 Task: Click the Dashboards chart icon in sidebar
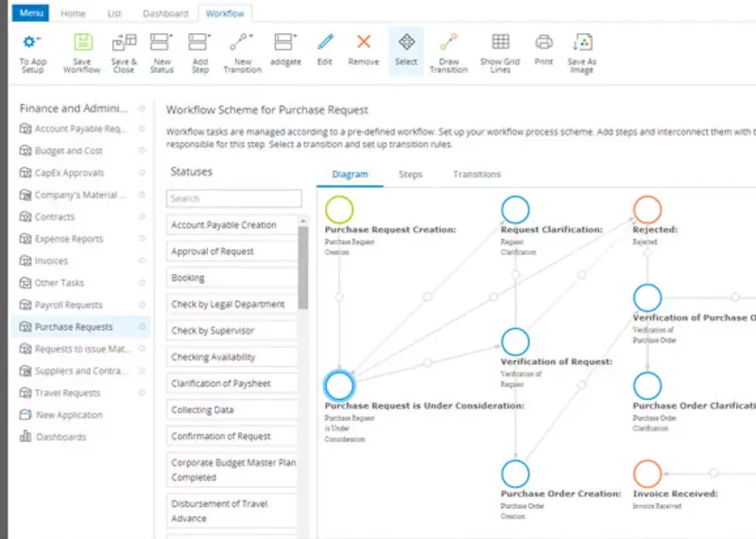(x=26, y=436)
